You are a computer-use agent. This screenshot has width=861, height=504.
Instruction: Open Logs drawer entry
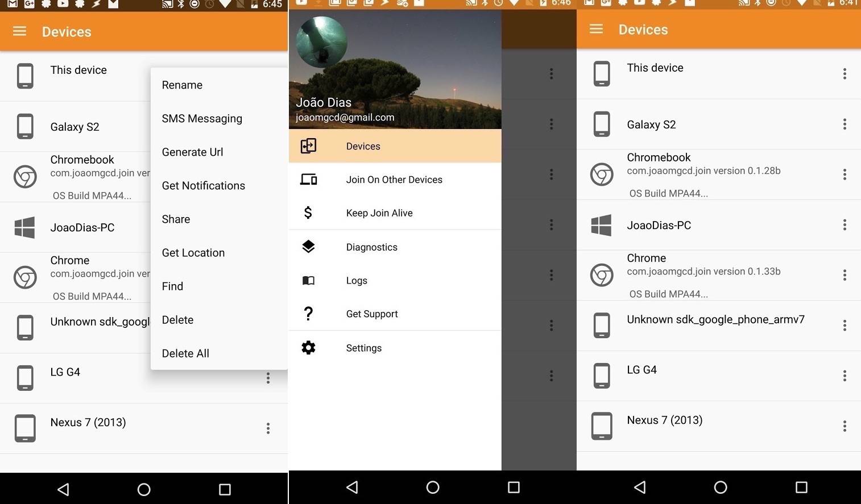395,280
